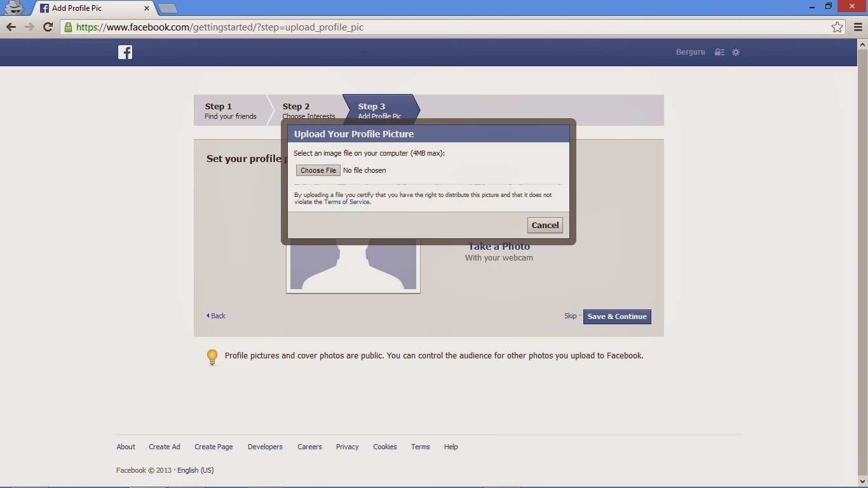
Task: Click Save & Continue button
Action: click(617, 316)
